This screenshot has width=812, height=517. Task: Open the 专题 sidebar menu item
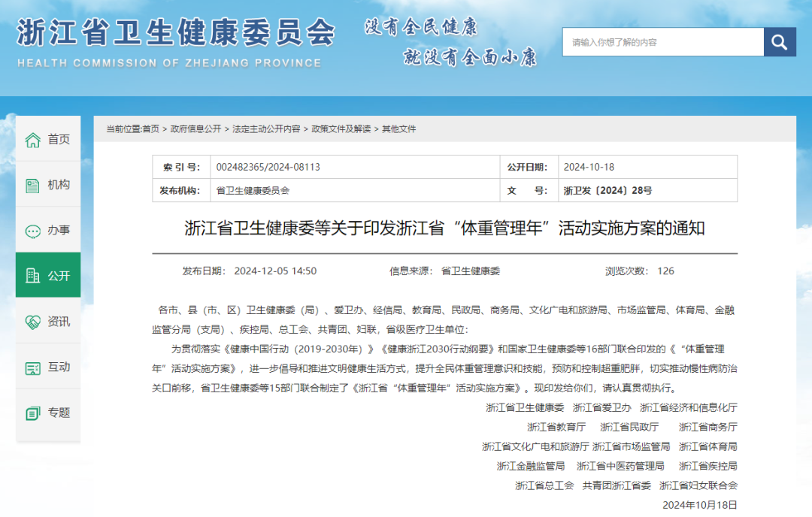(48, 413)
